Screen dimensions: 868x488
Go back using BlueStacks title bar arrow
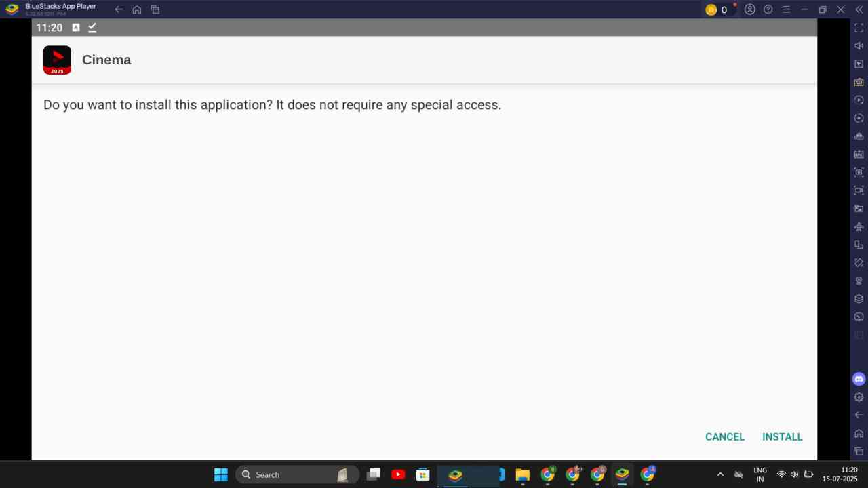pyautogui.click(x=119, y=9)
